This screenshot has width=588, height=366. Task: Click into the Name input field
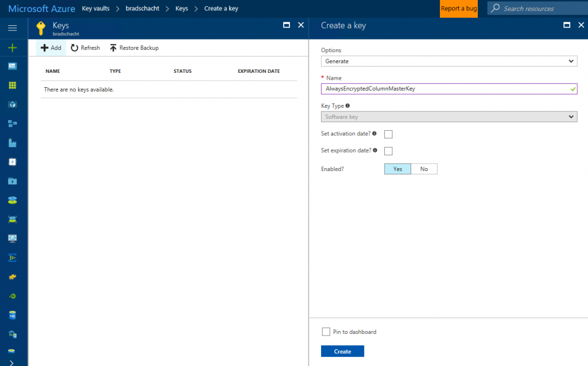pos(449,89)
